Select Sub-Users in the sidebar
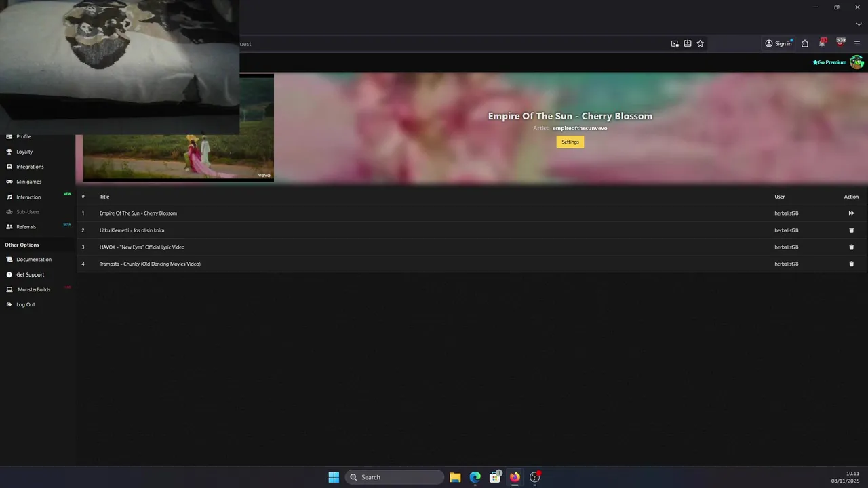Image resolution: width=868 pixels, height=488 pixels. click(x=28, y=212)
